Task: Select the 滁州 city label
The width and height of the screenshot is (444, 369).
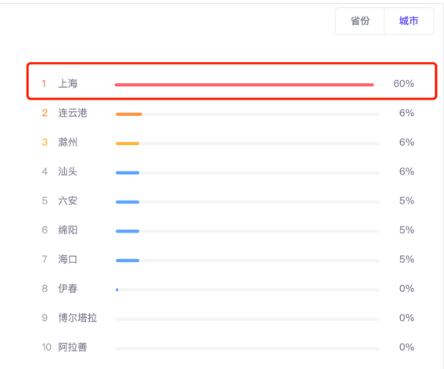Action: pos(68,142)
